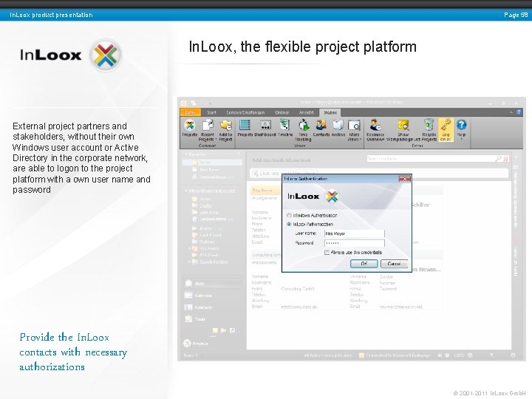Open Projects at navigation pane bottom
Image resolution: width=532 pixels, height=399 pixels.
(196, 344)
